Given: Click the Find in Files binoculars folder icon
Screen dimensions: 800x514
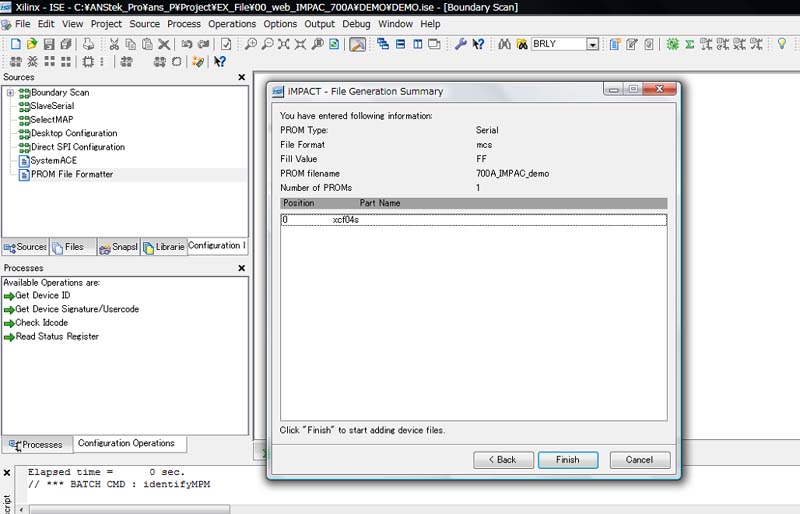Looking at the screenshot, I should coord(522,44).
